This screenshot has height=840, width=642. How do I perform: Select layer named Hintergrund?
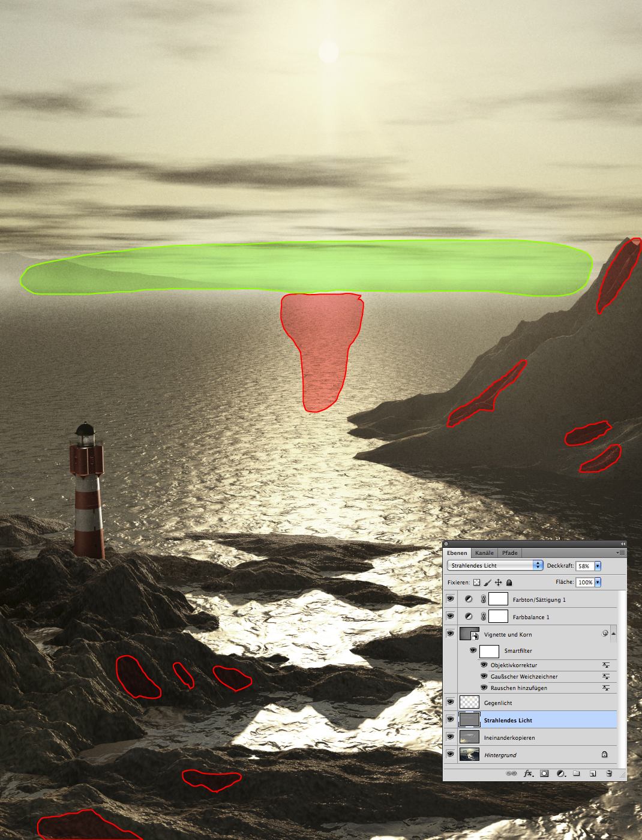point(500,755)
